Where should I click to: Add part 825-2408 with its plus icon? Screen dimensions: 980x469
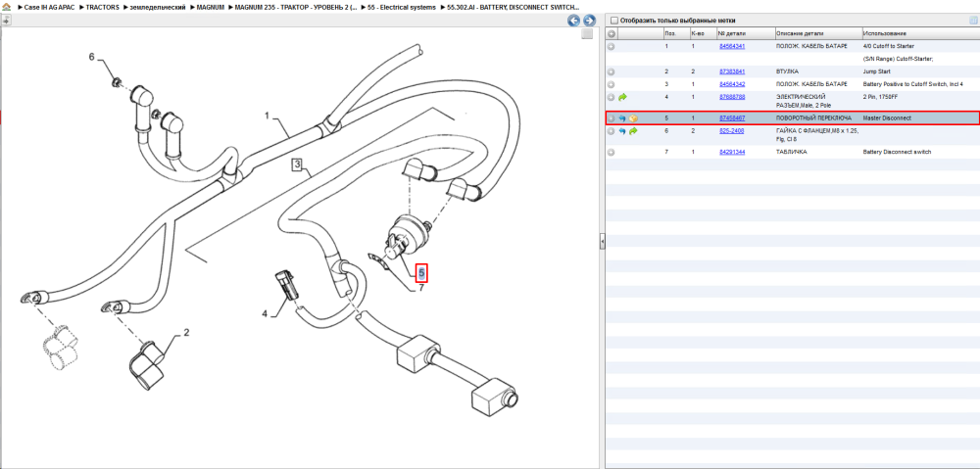[x=612, y=131]
